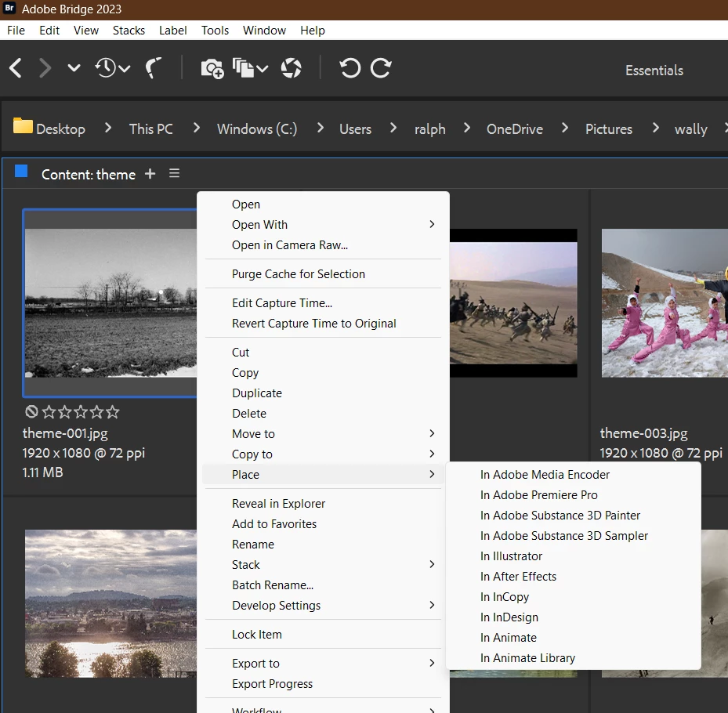Rotate 90 degrees counterclockwise
The image size is (728, 713).
click(350, 68)
